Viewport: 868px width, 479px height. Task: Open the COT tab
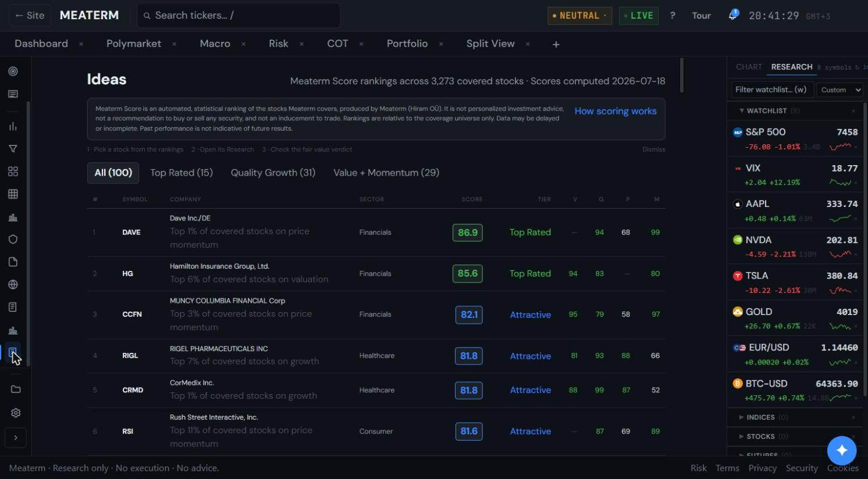point(337,44)
